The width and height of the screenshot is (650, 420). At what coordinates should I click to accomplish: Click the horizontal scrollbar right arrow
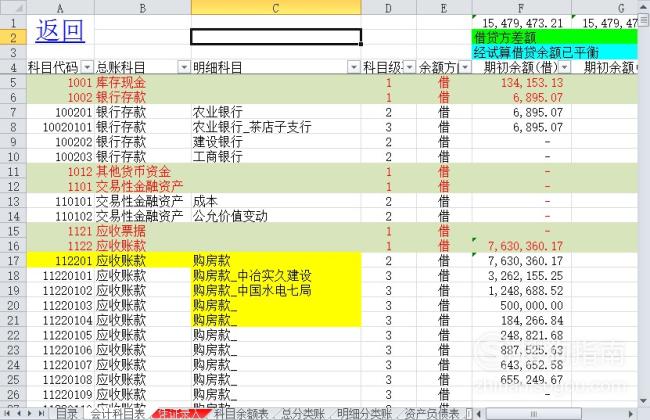coord(631,413)
